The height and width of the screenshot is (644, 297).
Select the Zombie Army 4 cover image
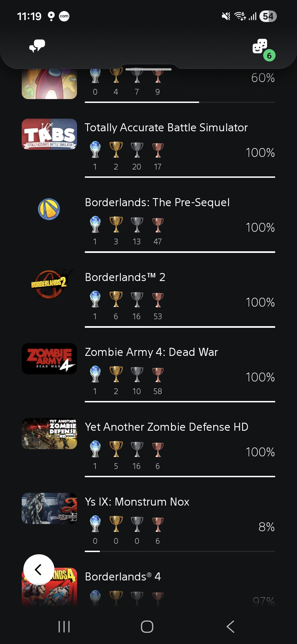point(49,359)
